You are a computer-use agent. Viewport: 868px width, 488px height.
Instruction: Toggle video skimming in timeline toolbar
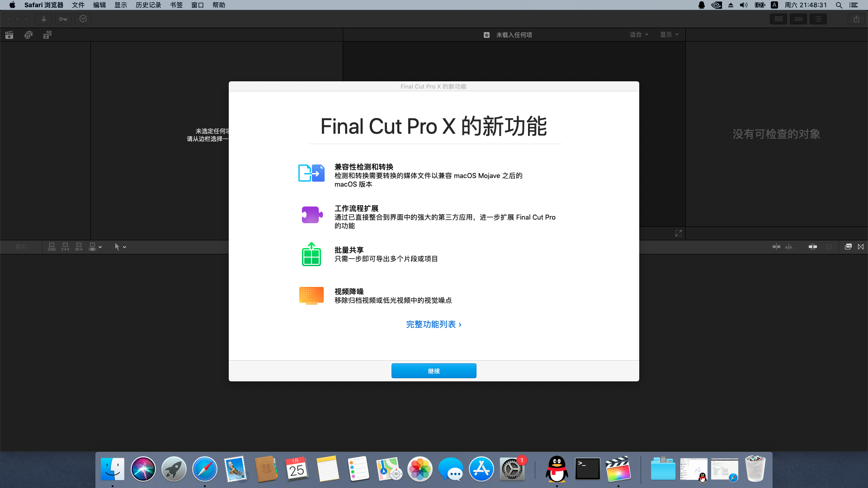[776, 247]
